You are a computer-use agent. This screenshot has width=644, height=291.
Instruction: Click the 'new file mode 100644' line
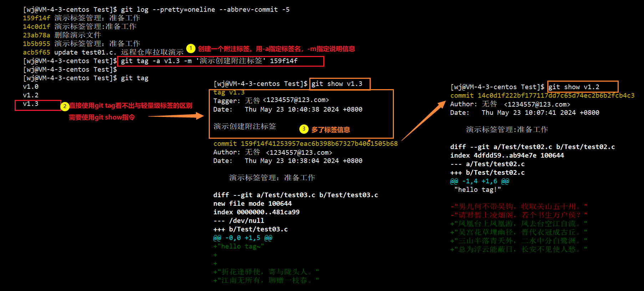pos(253,204)
